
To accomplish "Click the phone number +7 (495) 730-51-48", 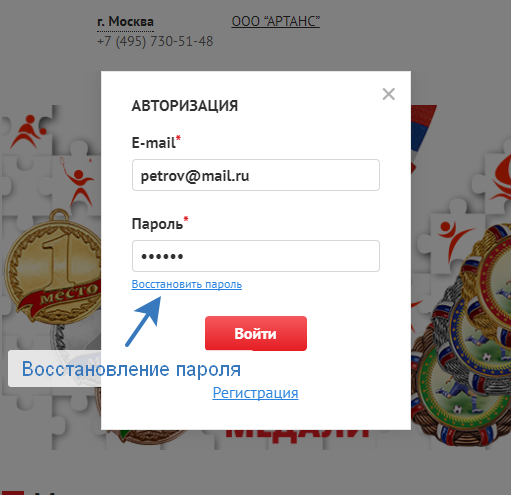I will point(155,42).
